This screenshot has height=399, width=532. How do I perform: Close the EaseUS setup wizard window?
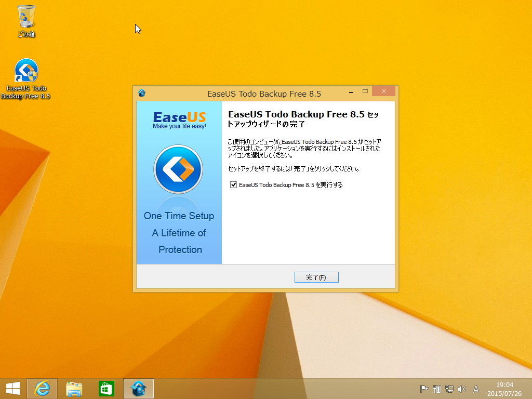(x=384, y=91)
